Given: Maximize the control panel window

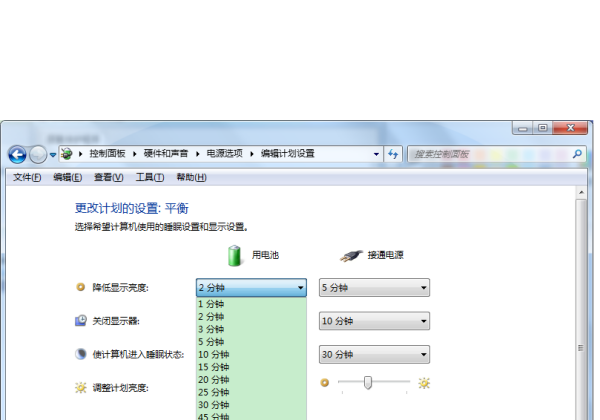Looking at the screenshot, I should pos(543,128).
